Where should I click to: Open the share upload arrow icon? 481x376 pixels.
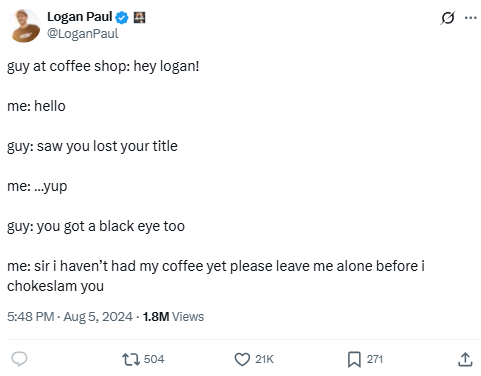(x=465, y=359)
